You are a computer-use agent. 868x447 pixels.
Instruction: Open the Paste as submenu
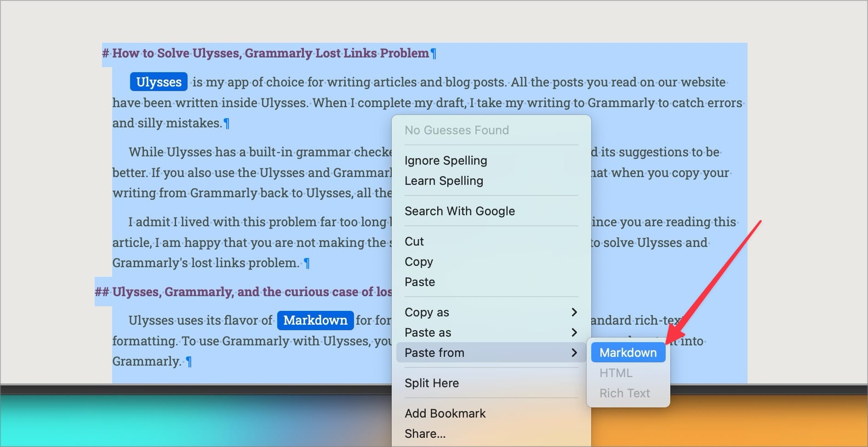pyautogui.click(x=491, y=332)
